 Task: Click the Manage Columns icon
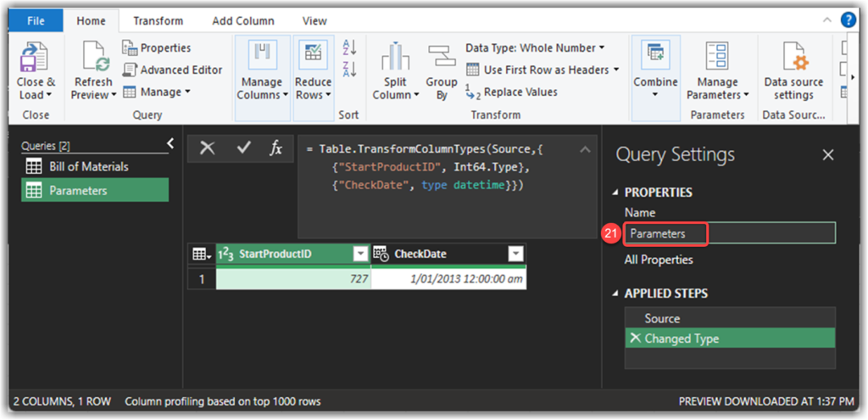262,53
